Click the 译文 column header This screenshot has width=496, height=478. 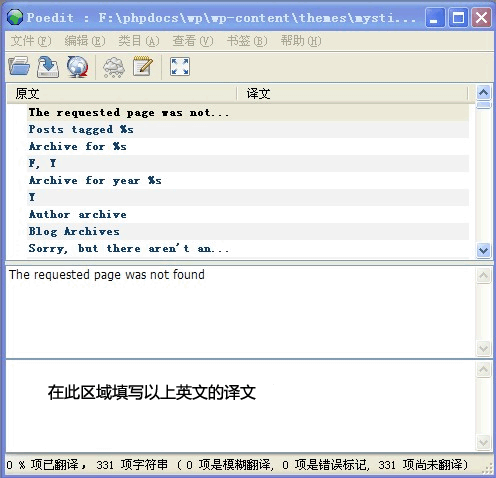pyautogui.click(x=353, y=93)
